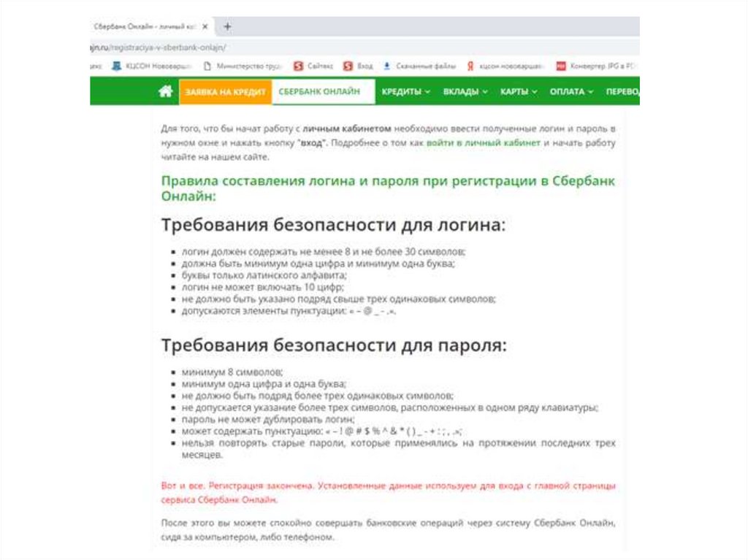Expand the КАРТЫ dropdown menu

pyautogui.click(x=519, y=91)
